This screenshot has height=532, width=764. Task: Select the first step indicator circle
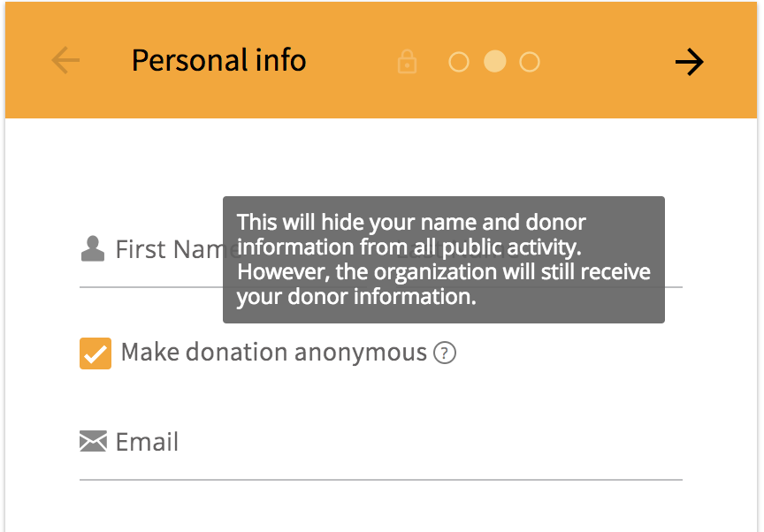pyautogui.click(x=459, y=62)
